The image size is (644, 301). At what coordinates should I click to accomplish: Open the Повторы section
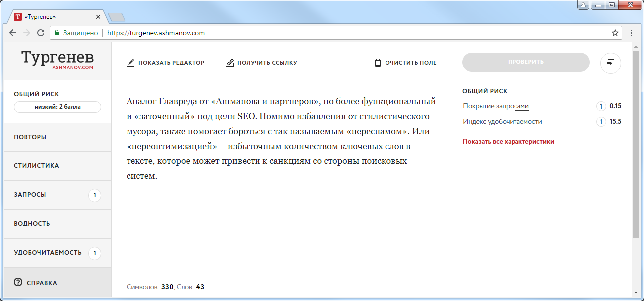click(57, 137)
